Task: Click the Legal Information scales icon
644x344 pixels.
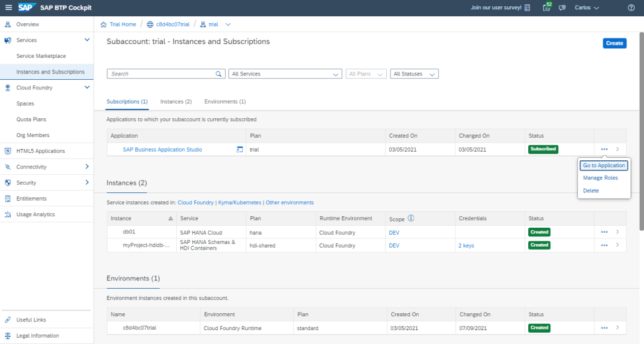Action: point(8,336)
